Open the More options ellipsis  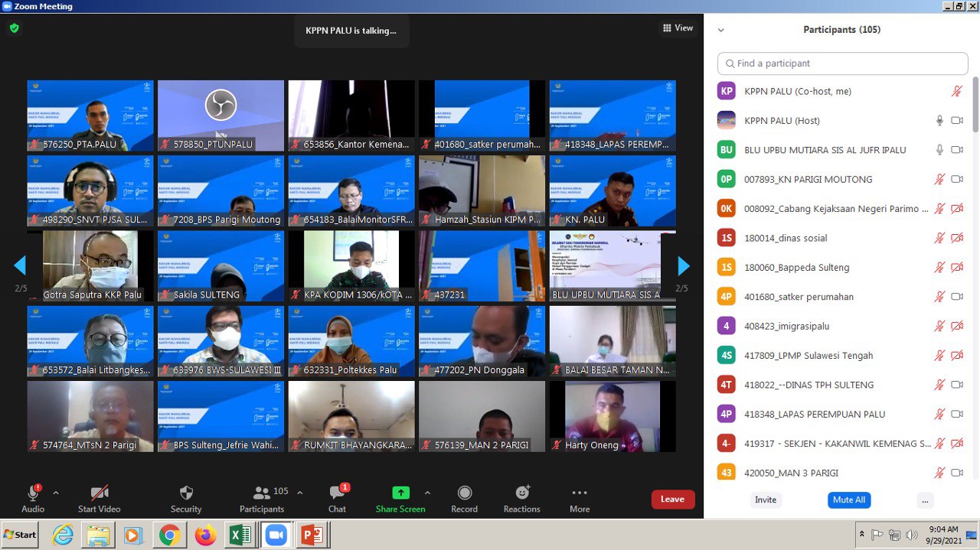[x=580, y=493]
